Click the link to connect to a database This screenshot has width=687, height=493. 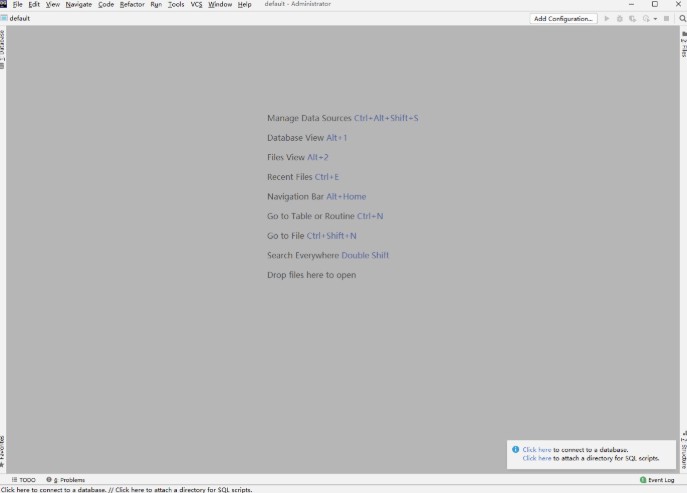(x=536, y=450)
